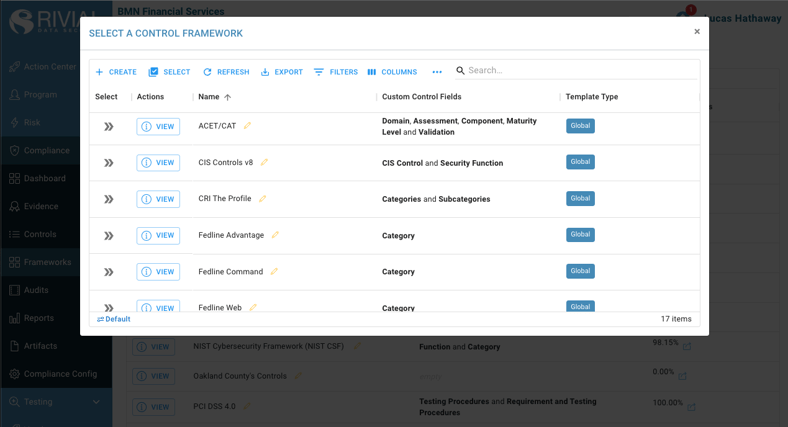The height and width of the screenshot is (427, 788).
Task: Click the pencil edit icon beside ACET/CAT
Action: 247,126
